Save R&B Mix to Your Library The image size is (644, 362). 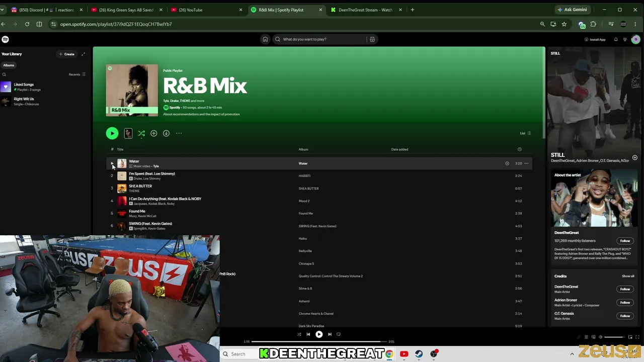(154, 133)
